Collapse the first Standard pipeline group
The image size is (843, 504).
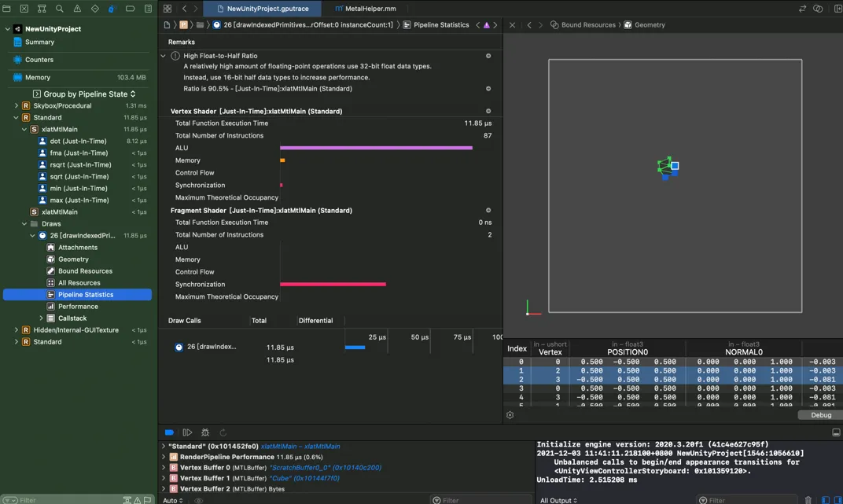click(17, 118)
